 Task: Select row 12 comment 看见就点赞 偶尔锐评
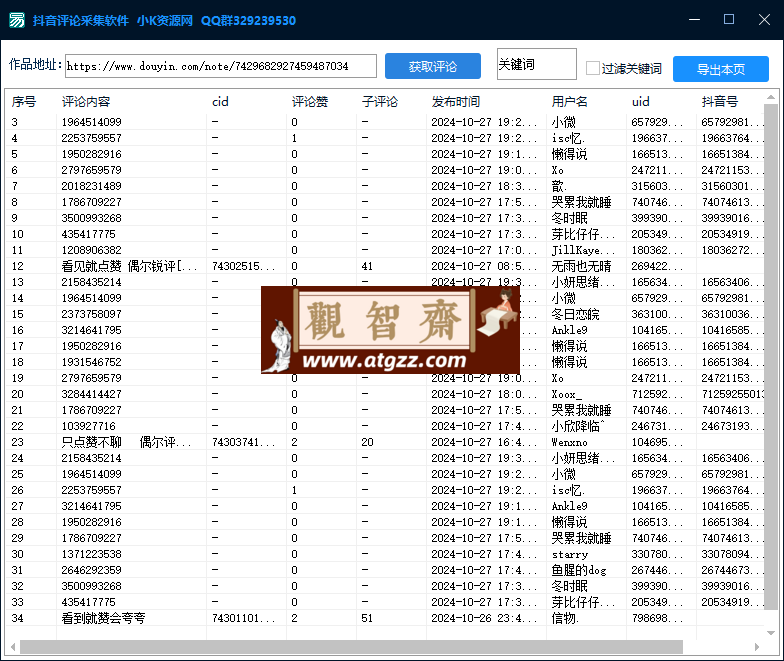130,266
